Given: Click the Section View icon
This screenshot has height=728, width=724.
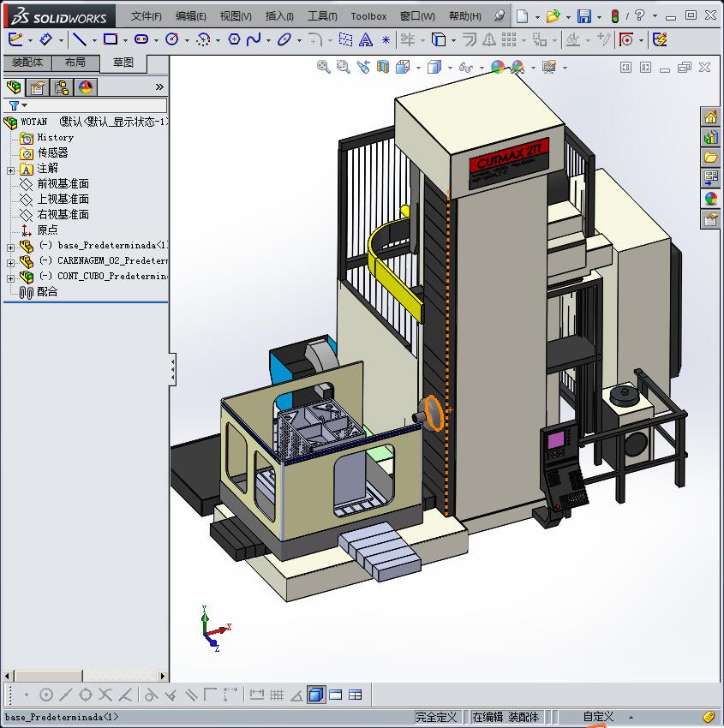Looking at the screenshot, I should (383, 68).
